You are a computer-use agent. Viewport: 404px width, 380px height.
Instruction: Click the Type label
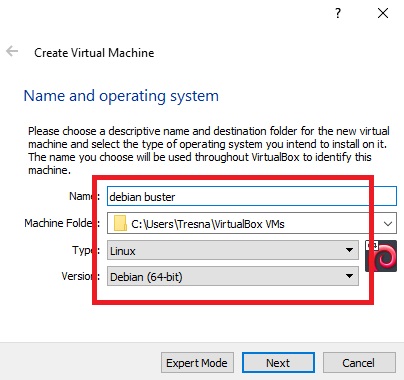click(x=86, y=250)
